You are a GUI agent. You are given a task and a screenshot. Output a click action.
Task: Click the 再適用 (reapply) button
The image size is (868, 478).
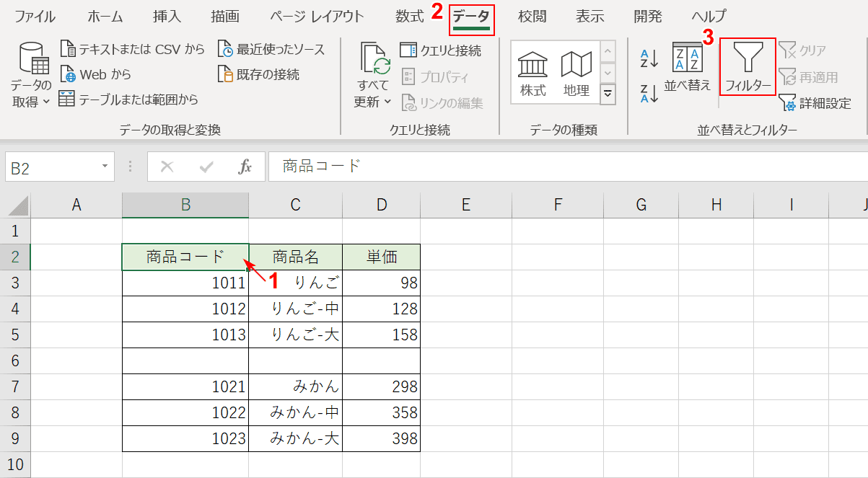click(809, 76)
